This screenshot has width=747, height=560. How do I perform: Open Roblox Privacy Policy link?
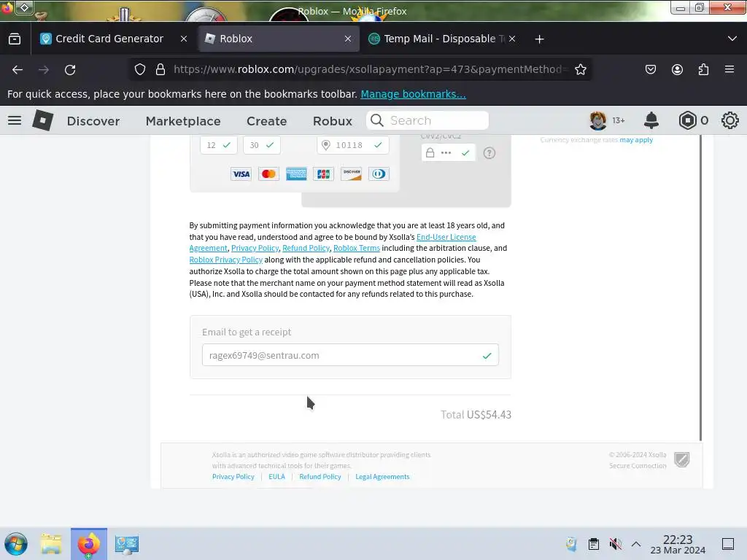coord(226,260)
